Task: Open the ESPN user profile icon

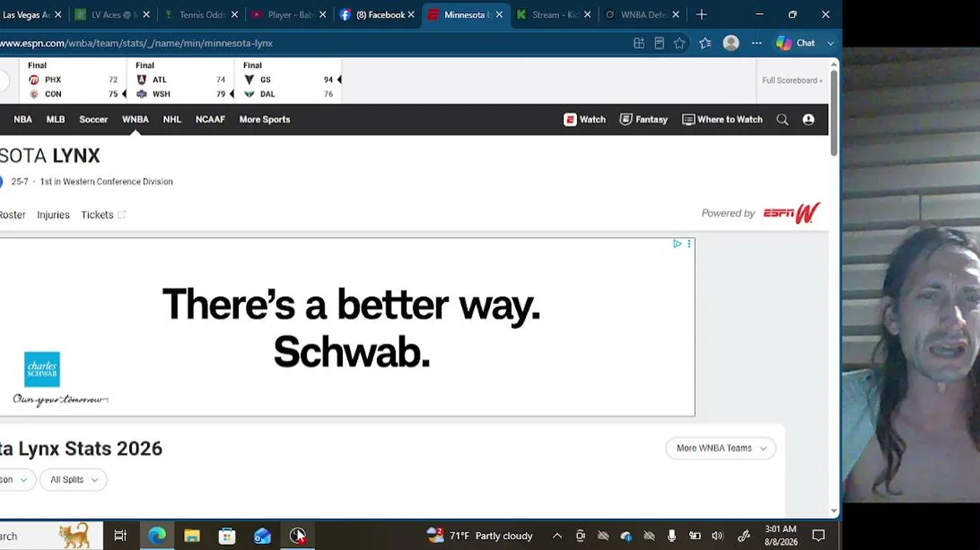Action: click(x=808, y=119)
